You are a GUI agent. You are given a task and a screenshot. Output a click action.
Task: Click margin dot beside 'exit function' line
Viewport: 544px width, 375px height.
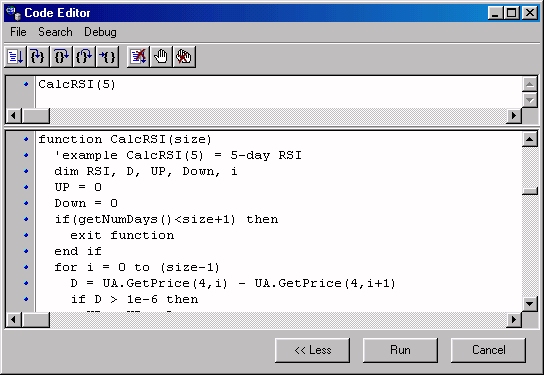coord(26,235)
